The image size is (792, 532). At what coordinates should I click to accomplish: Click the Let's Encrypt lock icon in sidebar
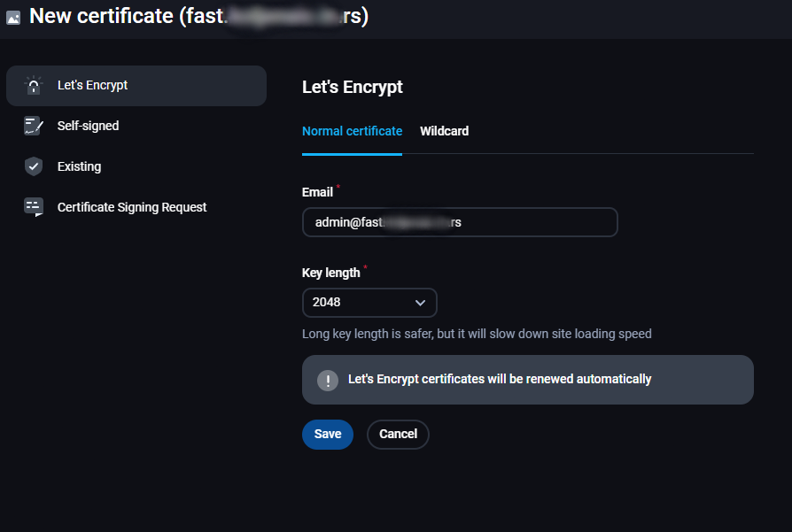(34, 85)
